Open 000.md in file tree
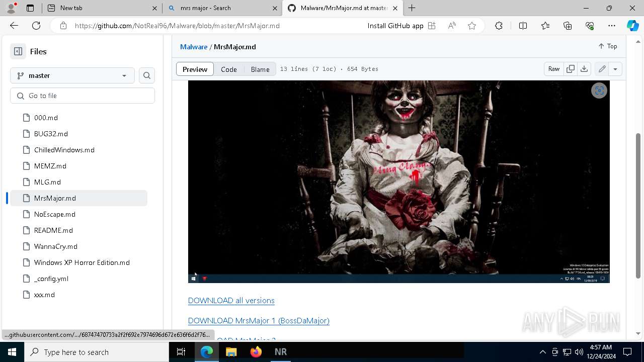The width and height of the screenshot is (644, 362). tap(46, 118)
